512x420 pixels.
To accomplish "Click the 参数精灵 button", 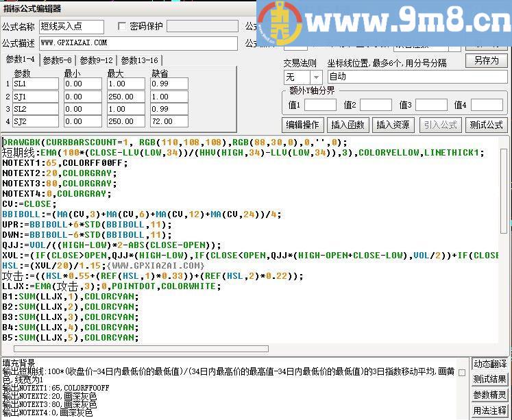I will (490, 395).
